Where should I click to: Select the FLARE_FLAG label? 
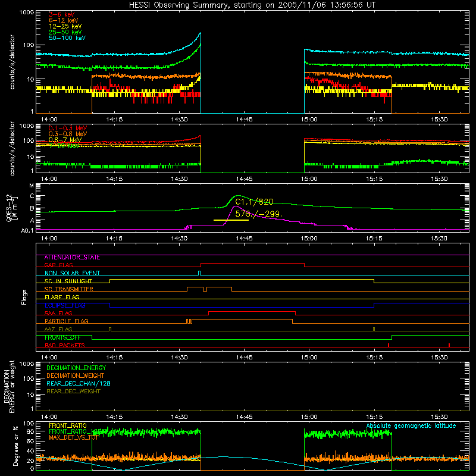(x=62, y=297)
